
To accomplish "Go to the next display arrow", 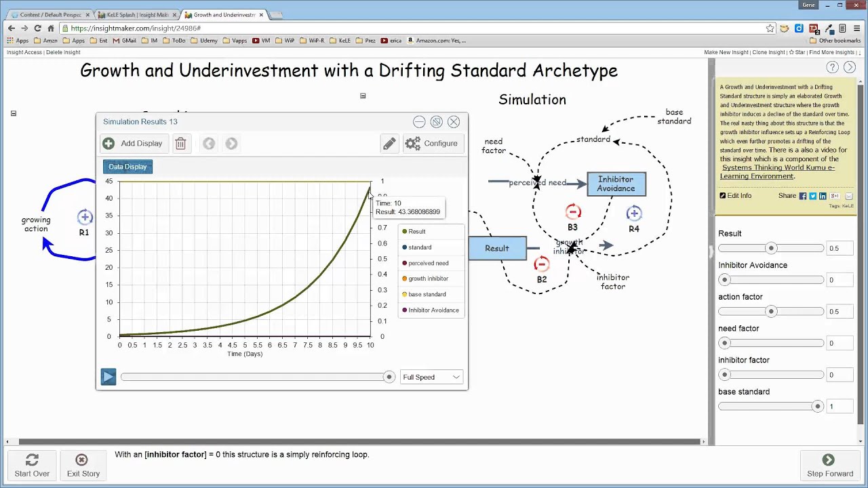I will tap(231, 144).
